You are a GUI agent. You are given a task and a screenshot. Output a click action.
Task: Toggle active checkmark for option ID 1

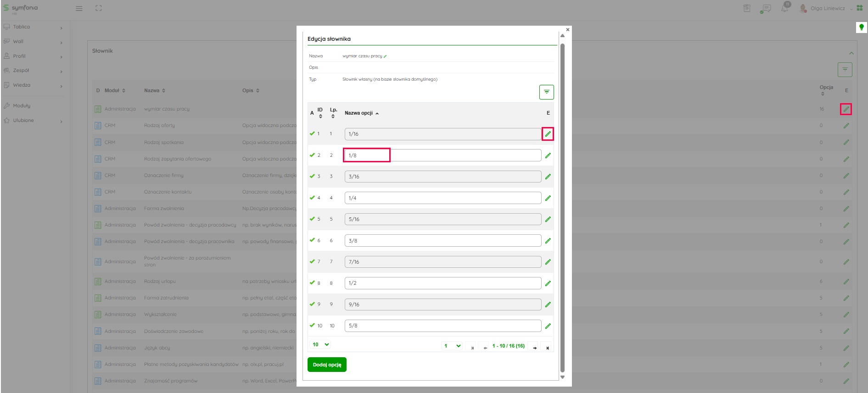pos(312,133)
